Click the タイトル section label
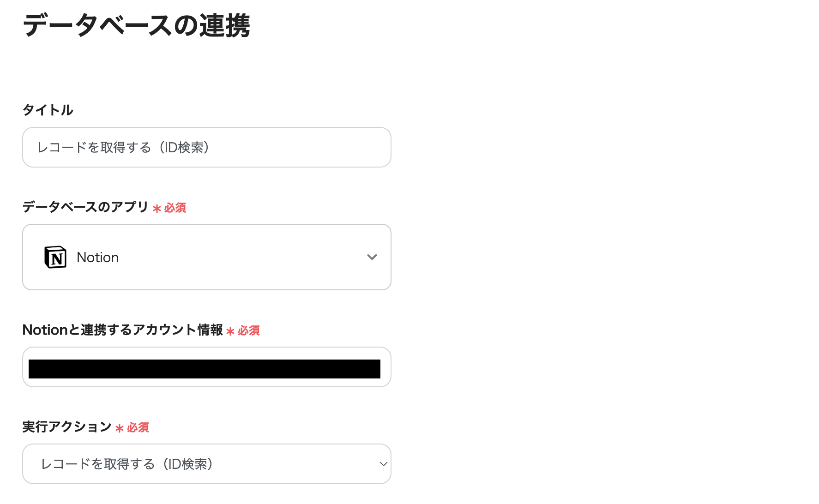The width and height of the screenshot is (819, 504). click(48, 110)
